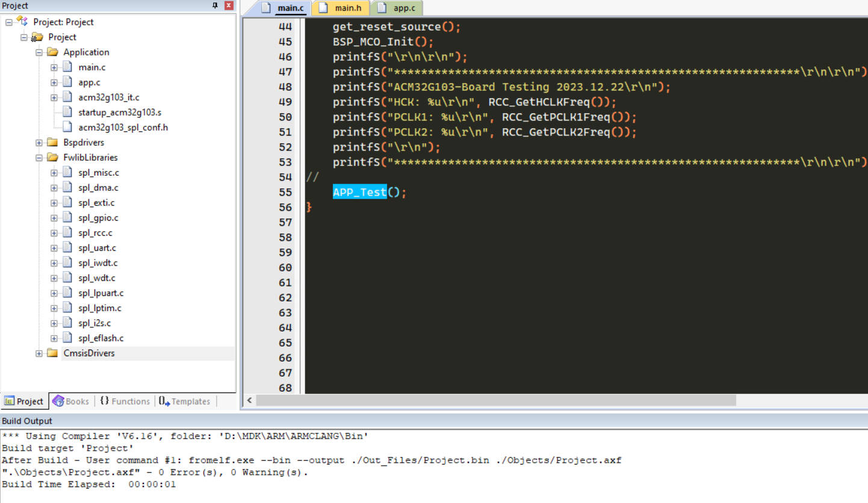Click get_reset_source() code line
This screenshot has width=868, height=503.
pyautogui.click(x=396, y=27)
